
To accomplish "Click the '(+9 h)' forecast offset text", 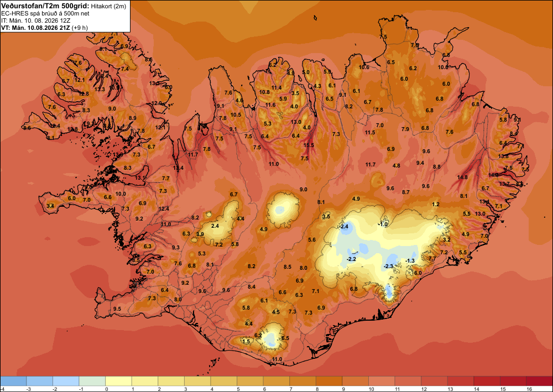I will coord(79,28).
